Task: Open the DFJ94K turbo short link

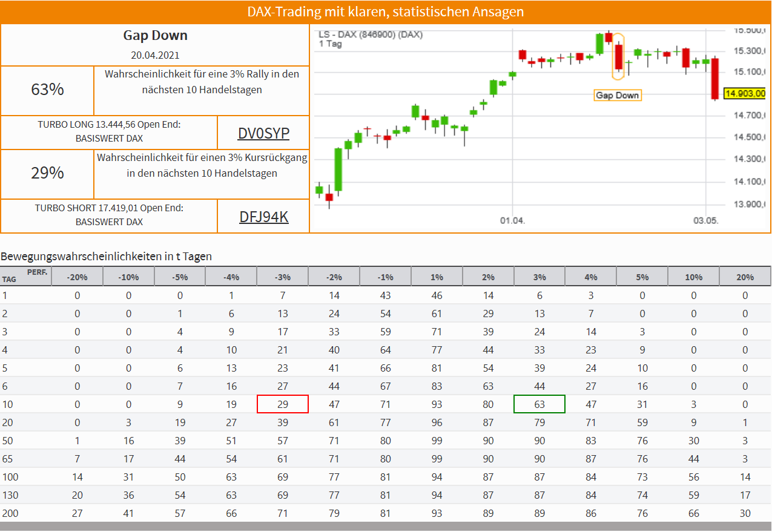Action: pos(263,216)
